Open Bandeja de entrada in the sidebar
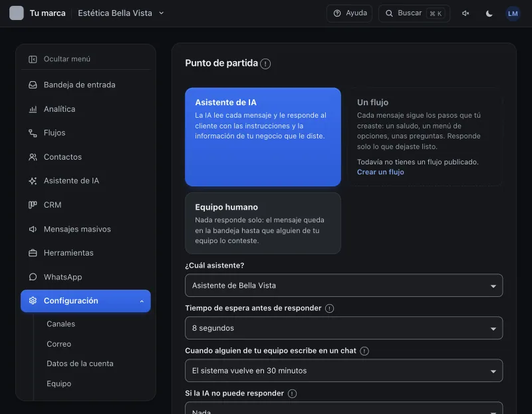The image size is (532, 414). coord(86,85)
